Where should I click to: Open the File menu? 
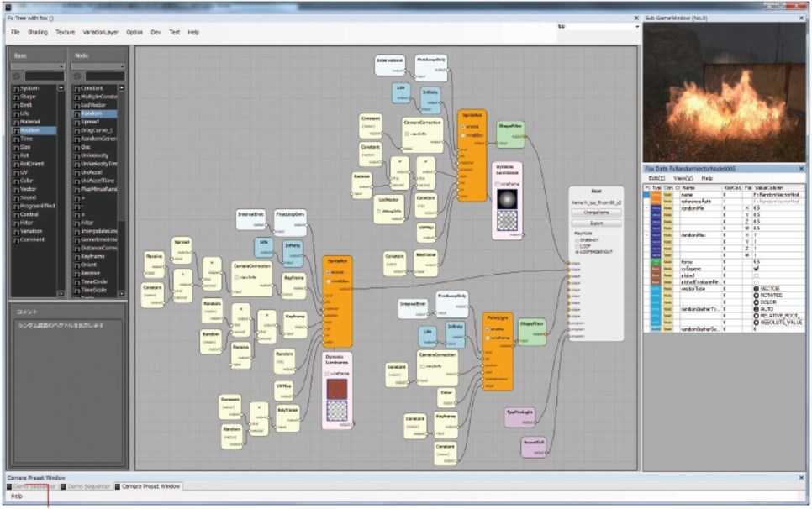pos(15,32)
